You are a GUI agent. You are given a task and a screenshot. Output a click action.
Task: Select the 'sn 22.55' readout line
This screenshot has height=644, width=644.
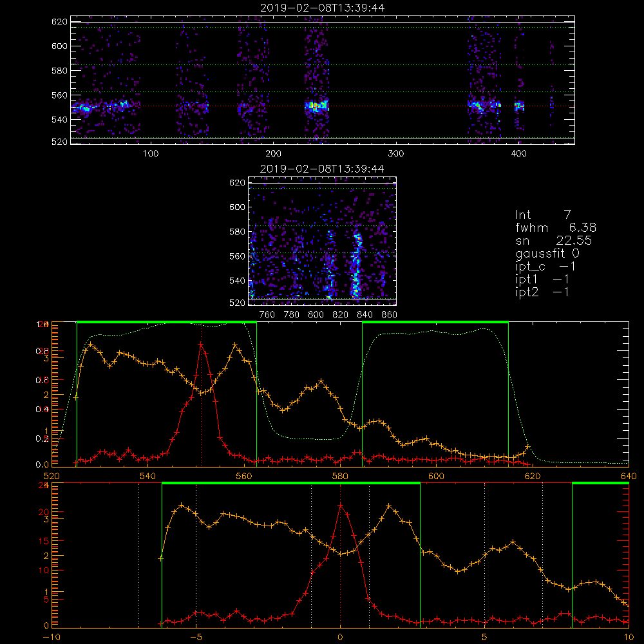tap(554, 241)
